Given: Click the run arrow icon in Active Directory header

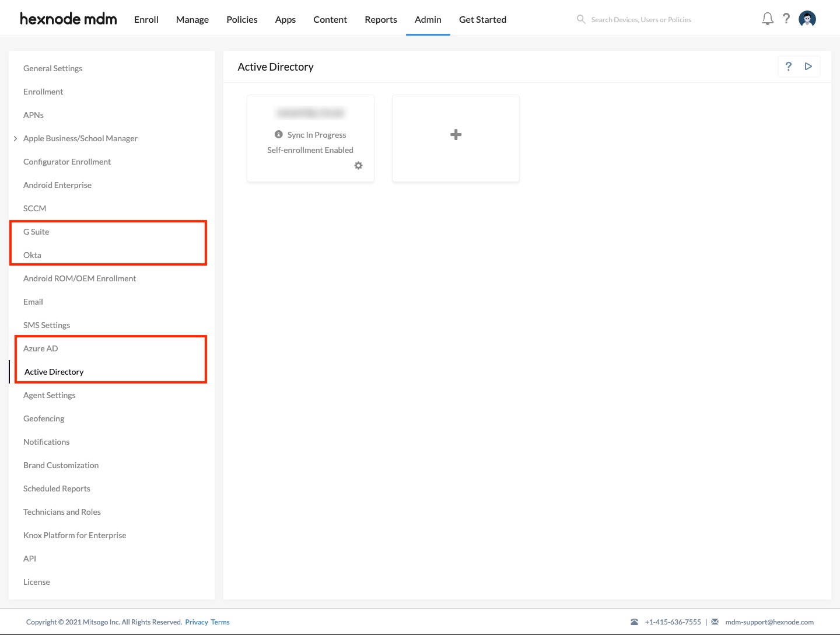Looking at the screenshot, I should click(808, 66).
